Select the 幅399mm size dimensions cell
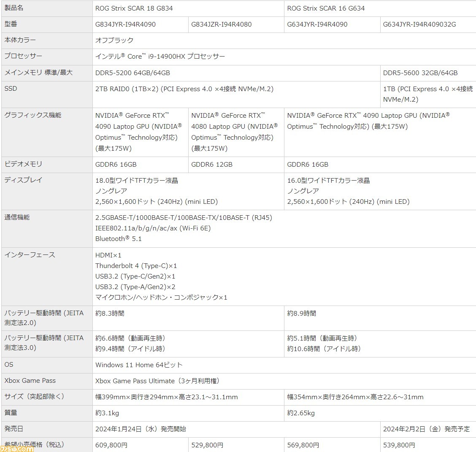 click(x=188, y=397)
